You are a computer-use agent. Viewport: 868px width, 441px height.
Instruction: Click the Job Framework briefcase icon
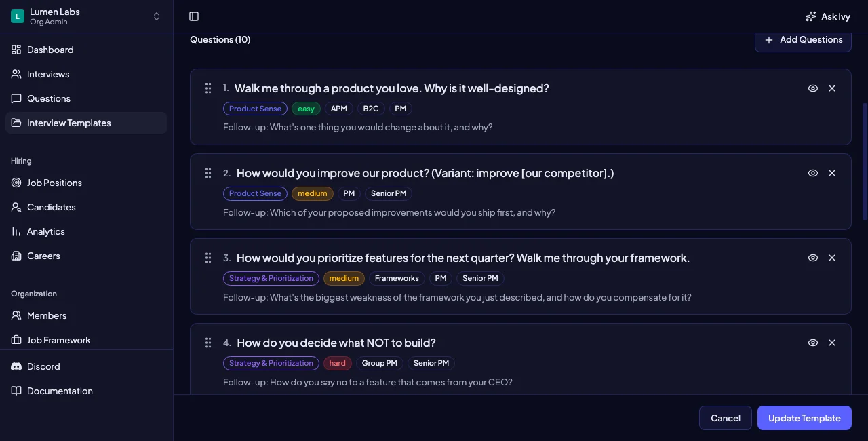click(16, 340)
